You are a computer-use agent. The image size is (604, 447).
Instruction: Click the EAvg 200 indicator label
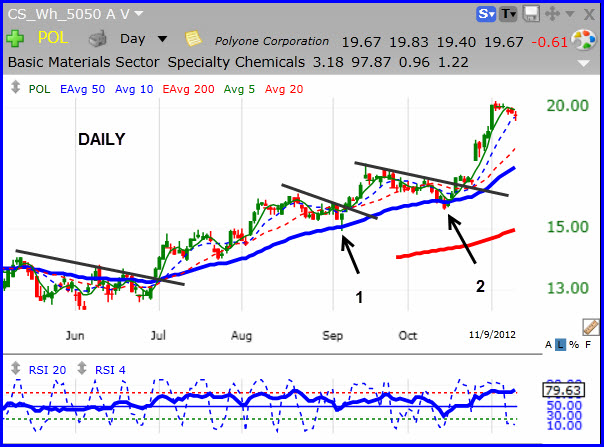coord(188,89)
